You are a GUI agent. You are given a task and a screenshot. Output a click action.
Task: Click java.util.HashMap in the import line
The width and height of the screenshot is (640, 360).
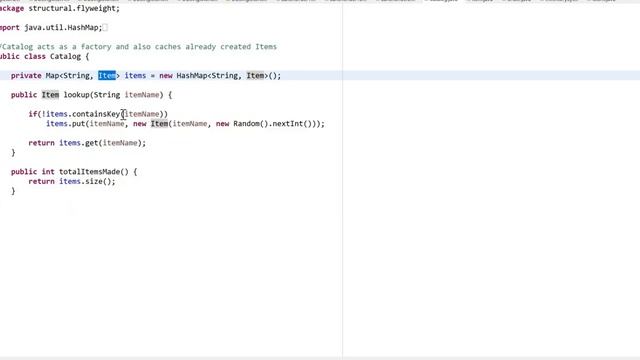tap(62, 27)
